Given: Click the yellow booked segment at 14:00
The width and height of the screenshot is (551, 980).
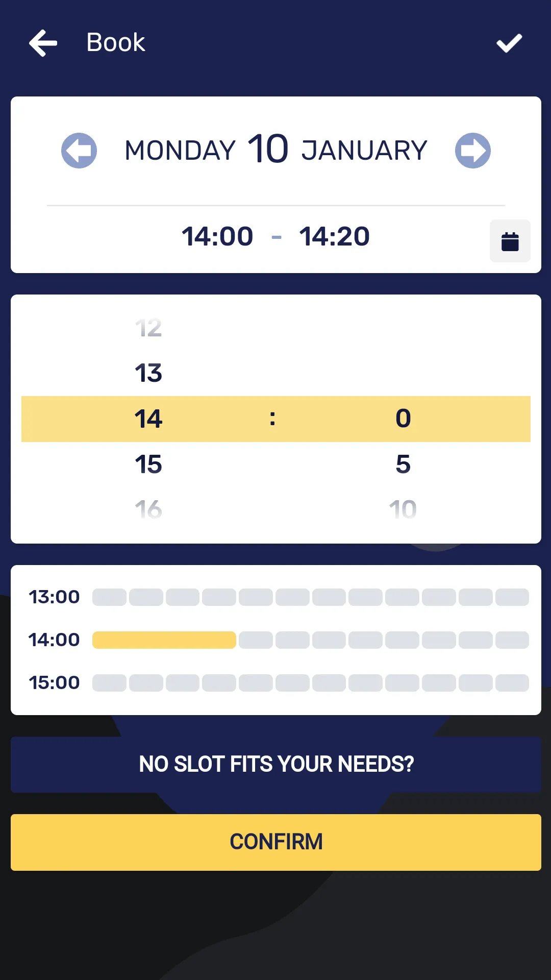Looking at the screenshot, I should click(164, 640).
